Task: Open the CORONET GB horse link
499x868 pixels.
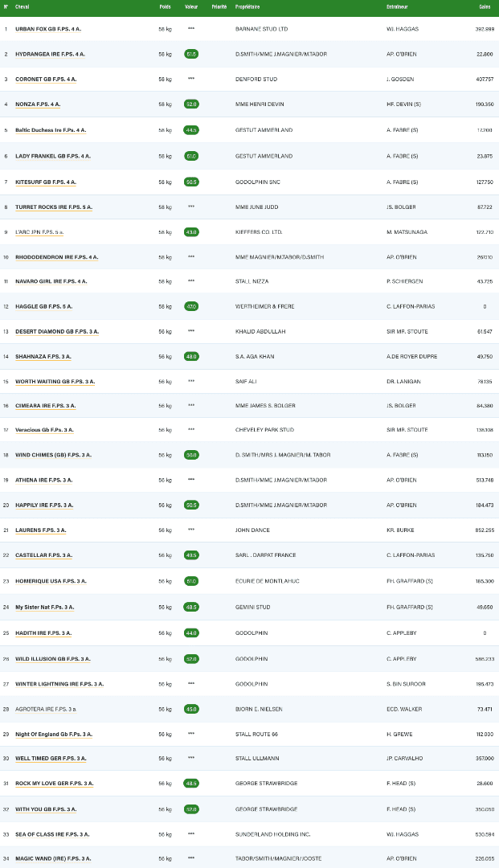Action: click(x=46, y=79)
